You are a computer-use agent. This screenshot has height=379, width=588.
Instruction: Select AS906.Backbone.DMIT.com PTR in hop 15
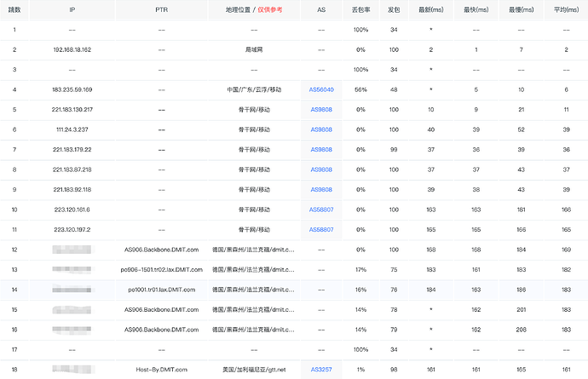click(x=162, y=310)
